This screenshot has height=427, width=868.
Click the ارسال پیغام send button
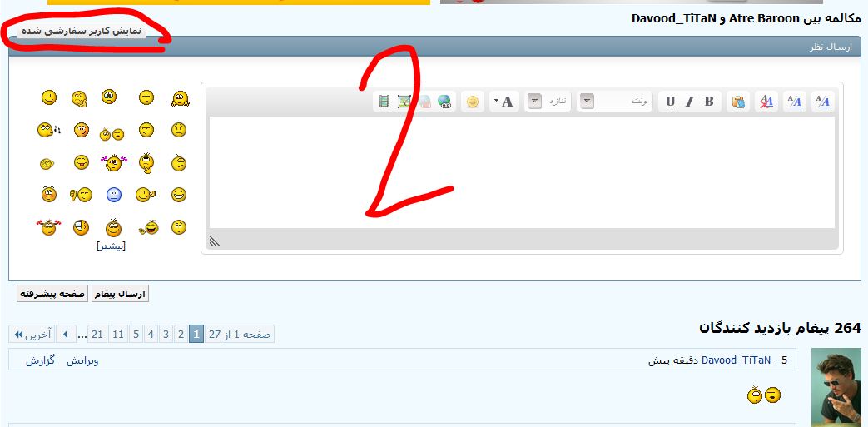(120, 294)
